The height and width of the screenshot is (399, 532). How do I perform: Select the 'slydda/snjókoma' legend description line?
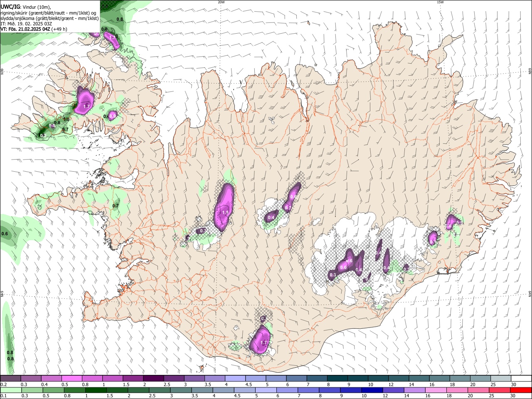pyautogui.click(x=49, y=18)
